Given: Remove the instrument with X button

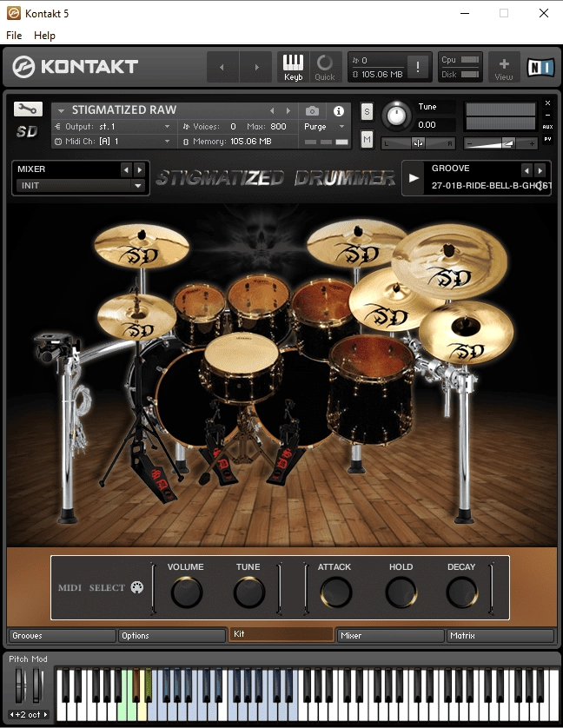Looking at the screenshot, I should [547, 103].
